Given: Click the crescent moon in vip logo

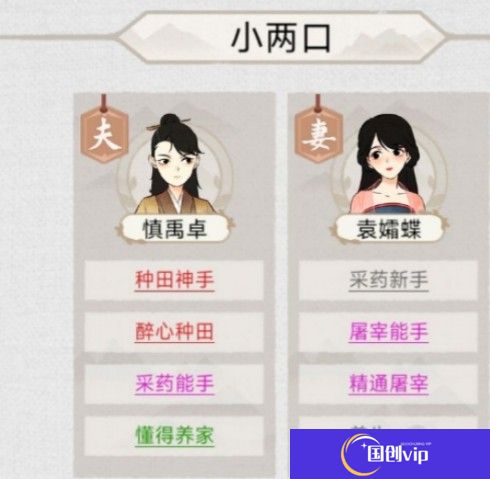Looking at the screenshot, I should point(355,454).
